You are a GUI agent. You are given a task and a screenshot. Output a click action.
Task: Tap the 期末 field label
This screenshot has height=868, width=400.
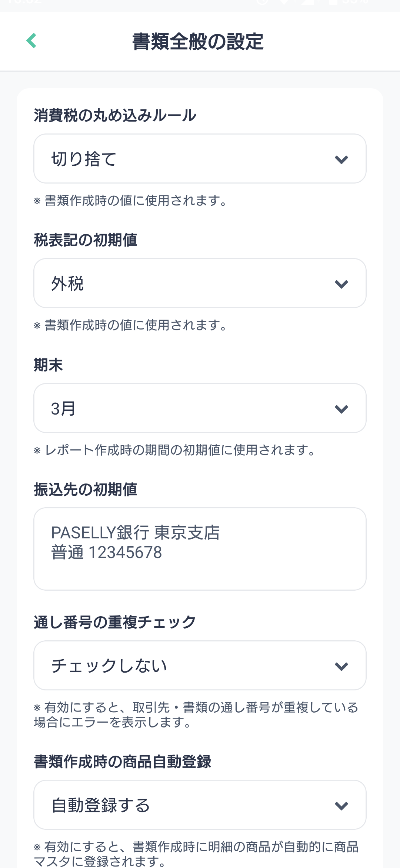[49, 365]
